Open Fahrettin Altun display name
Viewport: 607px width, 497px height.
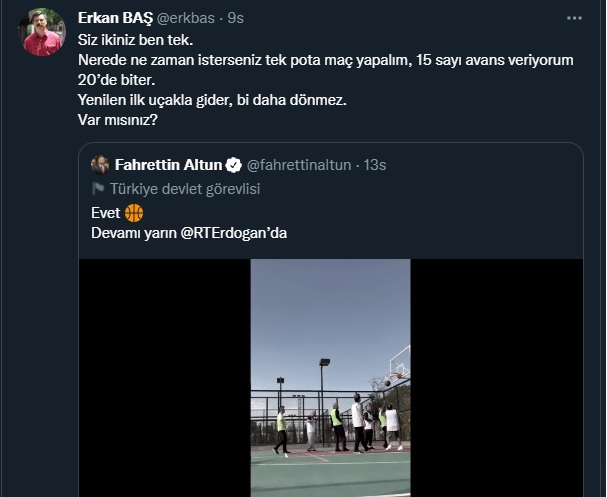pyautogui.click(x=168, y=165)
